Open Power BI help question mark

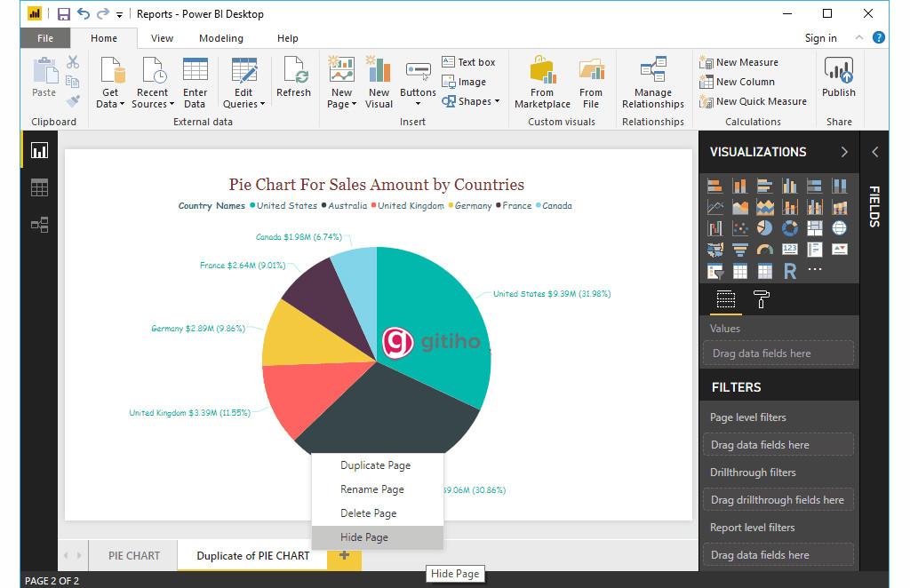pyautogui.click(x=879, y=37)
